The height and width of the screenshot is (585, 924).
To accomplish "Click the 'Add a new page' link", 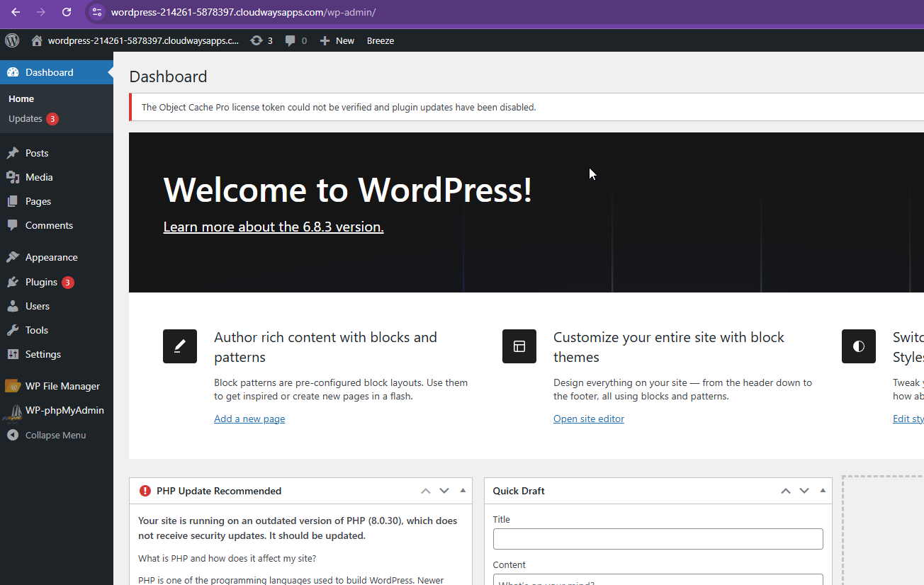I will [249, 419].
